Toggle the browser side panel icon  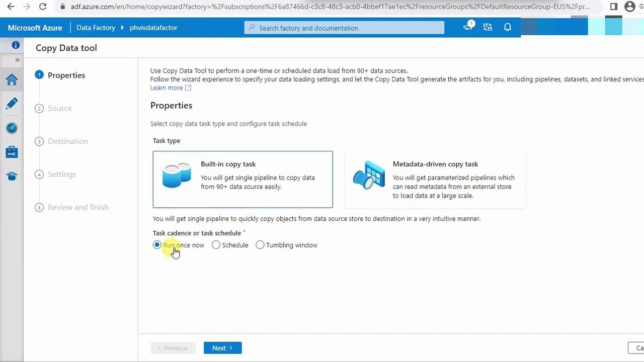pos(614,7)
